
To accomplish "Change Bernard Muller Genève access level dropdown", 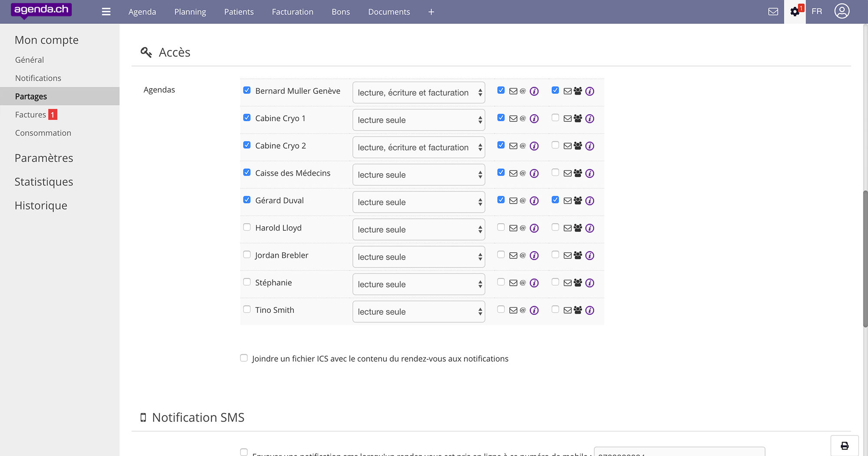I will point(418,93).
